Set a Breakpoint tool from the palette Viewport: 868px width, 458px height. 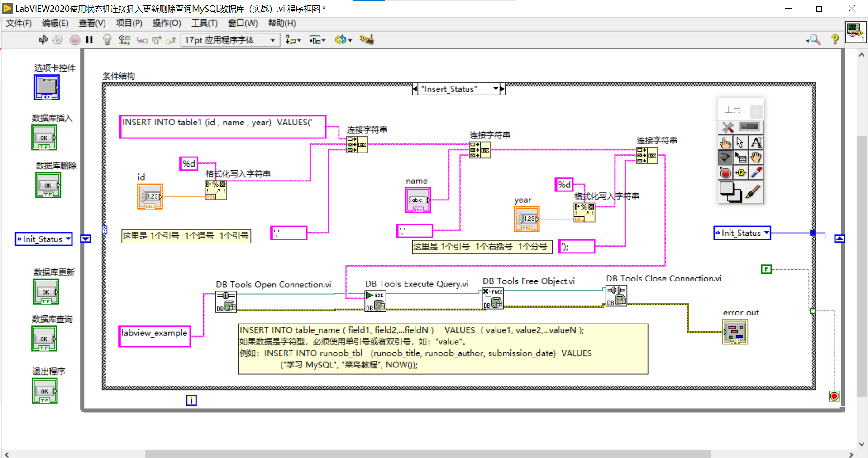(725, 172)
